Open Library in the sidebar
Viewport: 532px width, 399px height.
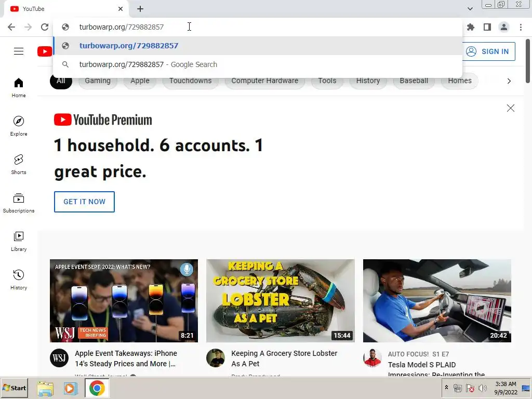[x=19, y=241]
